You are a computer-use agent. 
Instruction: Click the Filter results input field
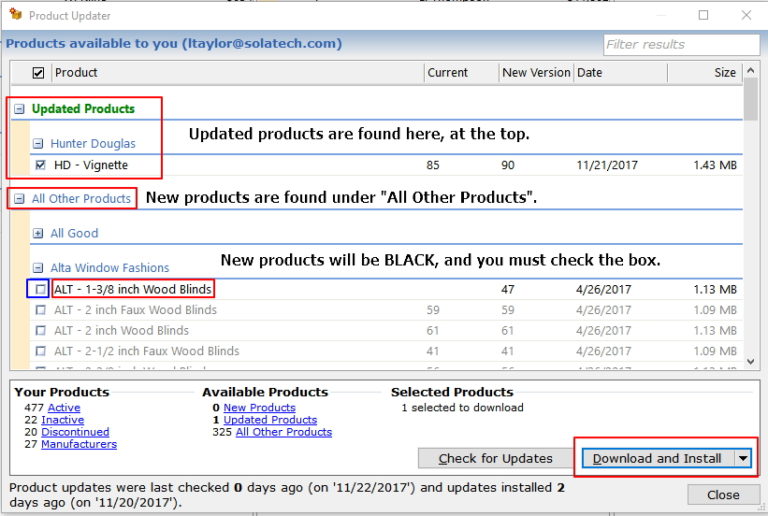pos(681,45)
